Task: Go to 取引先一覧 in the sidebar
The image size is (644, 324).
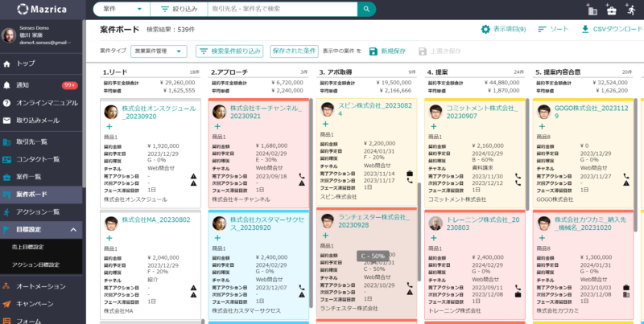Action: 32,141
